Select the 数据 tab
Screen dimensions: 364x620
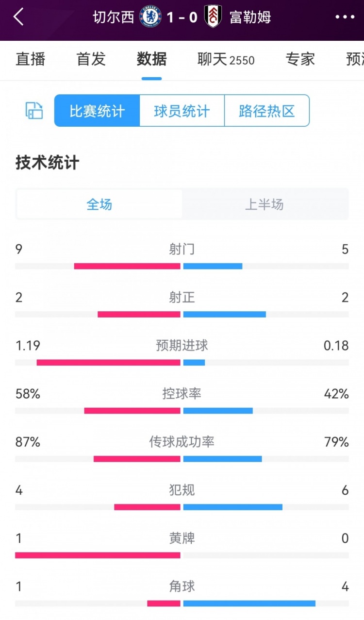click(151, 59)
